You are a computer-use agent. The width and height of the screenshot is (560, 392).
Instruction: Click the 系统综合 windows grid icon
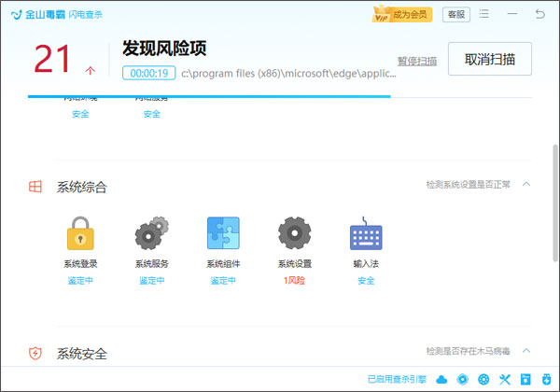click(35, 187)
